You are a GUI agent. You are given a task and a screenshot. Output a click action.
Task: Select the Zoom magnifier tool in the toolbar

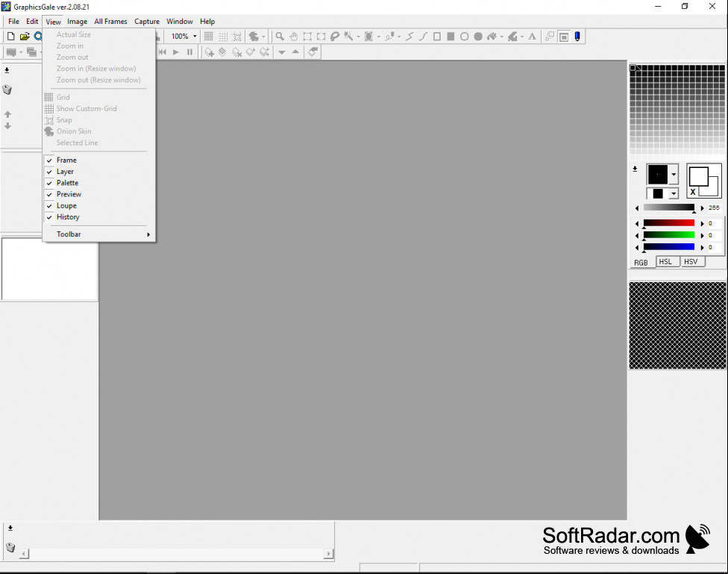280,37
